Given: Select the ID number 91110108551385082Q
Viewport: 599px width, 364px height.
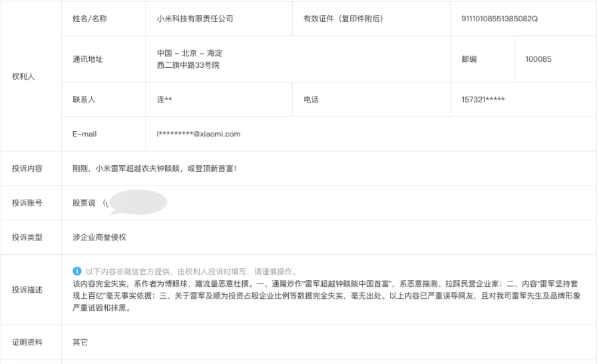Looking at the screenshot, I should point(499,19).
